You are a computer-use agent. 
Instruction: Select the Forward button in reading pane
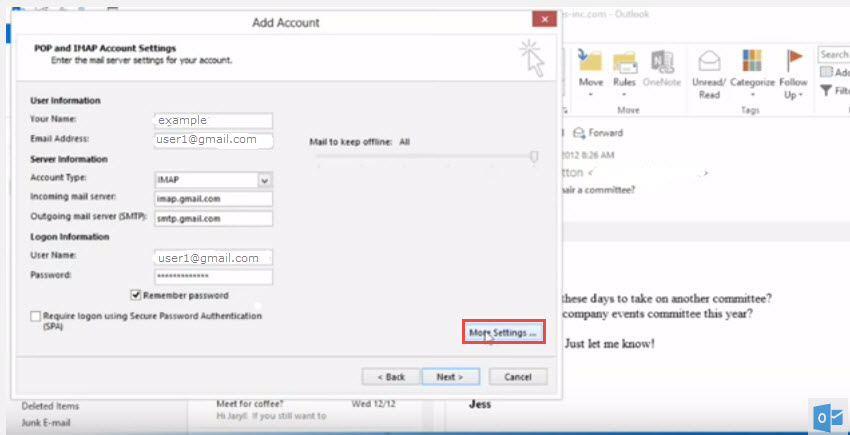pyautogui.click(x=599, y=133)
